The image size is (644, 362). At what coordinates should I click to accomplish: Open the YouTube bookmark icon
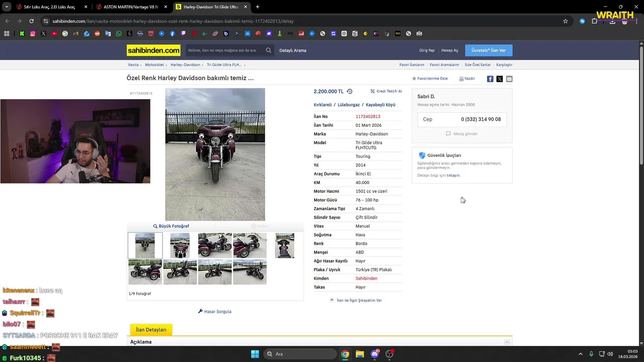point(54,34)
